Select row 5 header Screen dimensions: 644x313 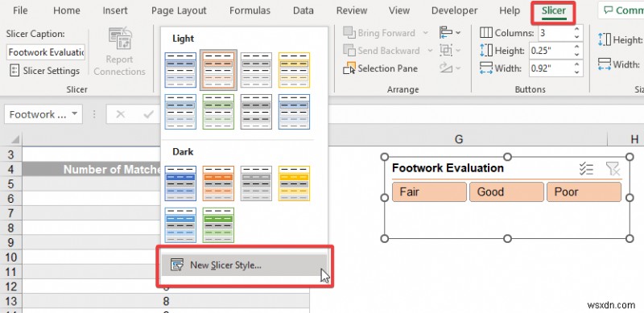[x=10, y=183]
